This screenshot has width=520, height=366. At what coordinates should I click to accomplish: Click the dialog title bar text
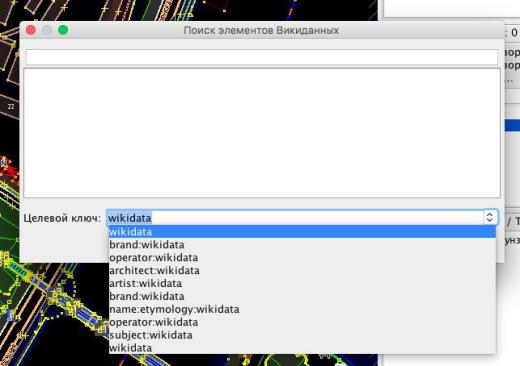[261, 30]
